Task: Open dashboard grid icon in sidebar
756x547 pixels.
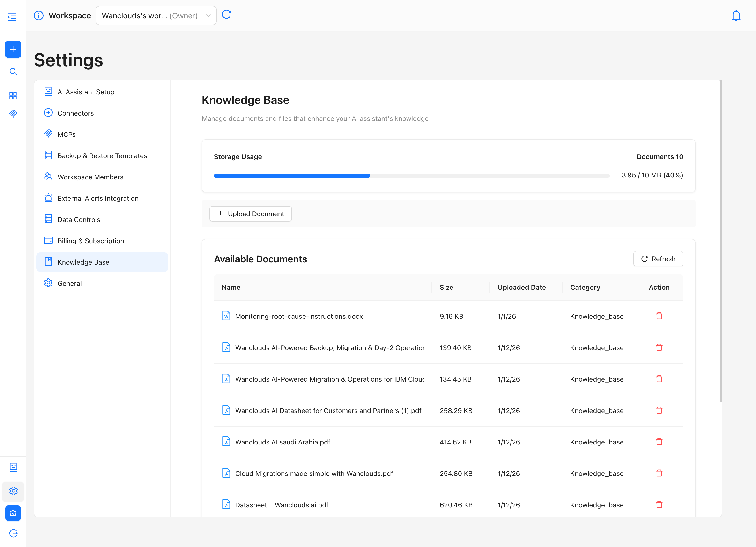Action: pyautogui.click(x=13, y=96)
